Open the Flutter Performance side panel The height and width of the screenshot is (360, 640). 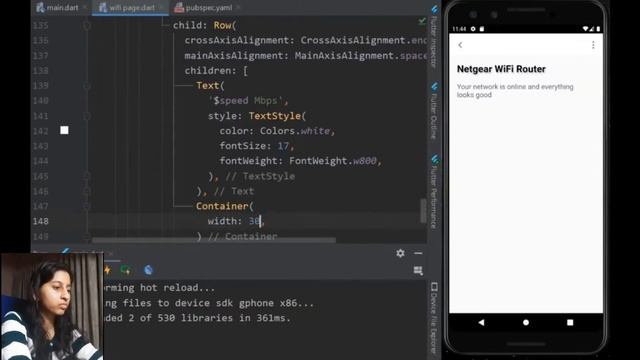click(x=434, y=192)
